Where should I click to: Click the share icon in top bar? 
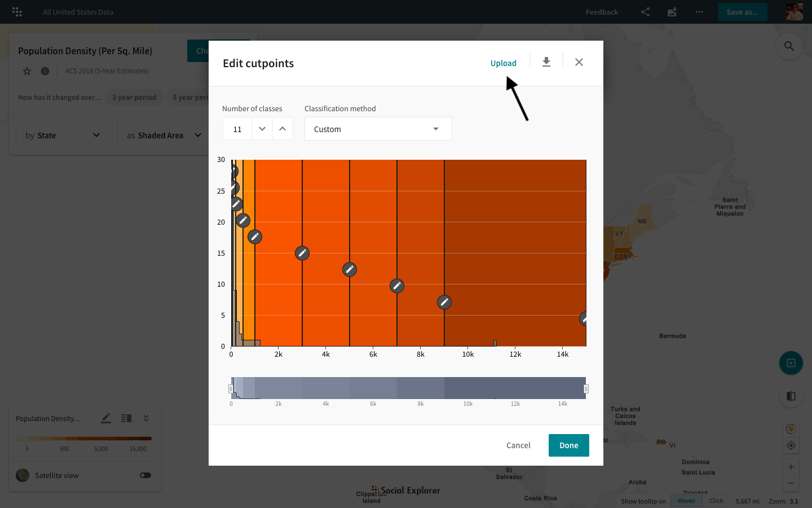point(645,12)
